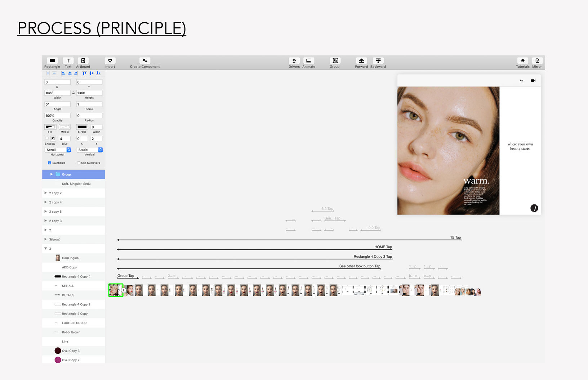Click the Create Component icon
The image size is (588, 380).
(145, 60)
